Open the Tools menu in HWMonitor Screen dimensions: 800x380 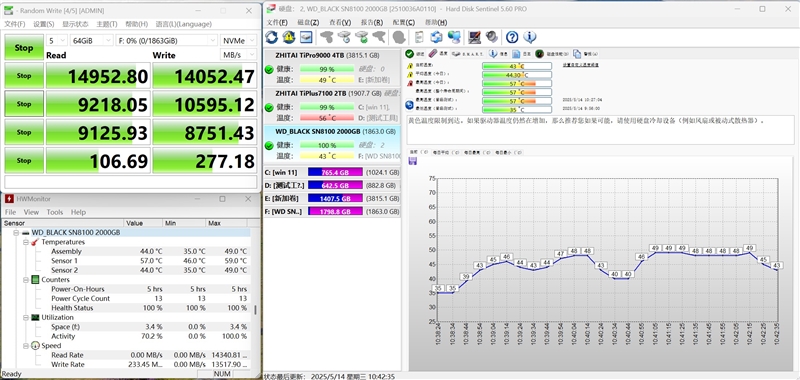pyautogui.click(x=55, y=212)
